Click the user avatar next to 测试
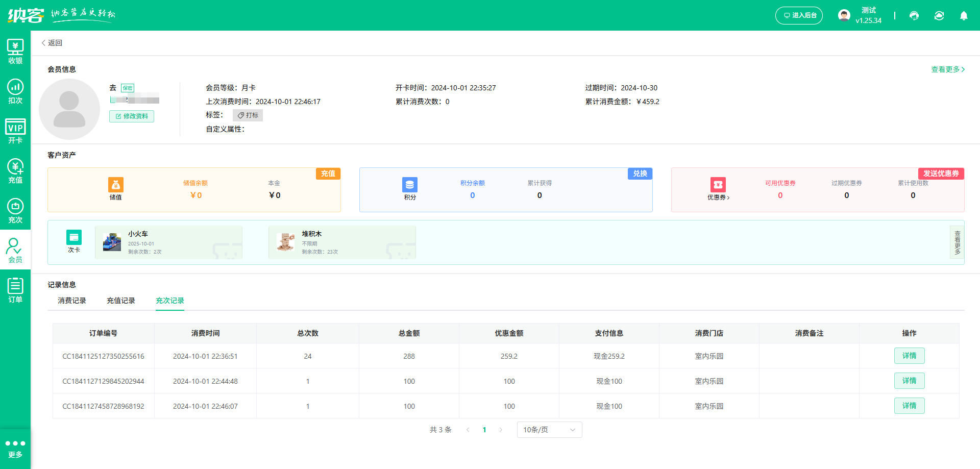This screenshot has width=980, height=469. 844,14
